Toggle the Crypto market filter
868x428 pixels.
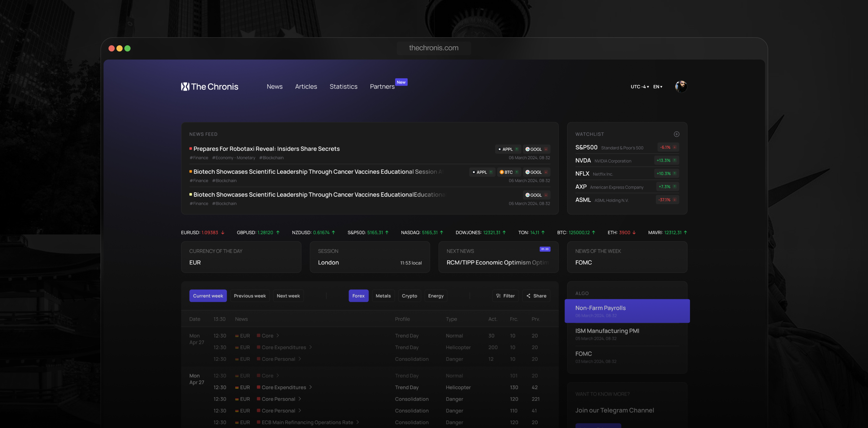click(x=410, y=296)
